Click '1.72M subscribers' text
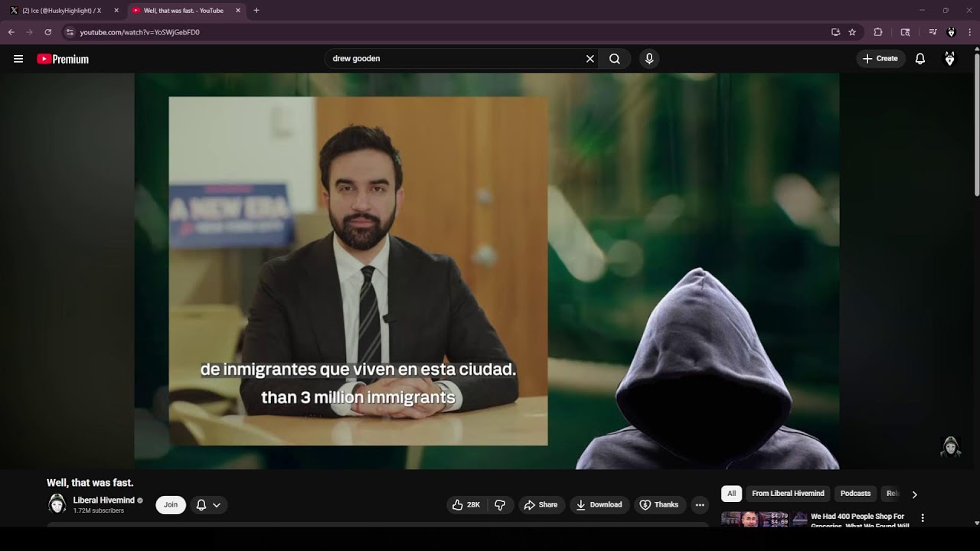 click(99, 511)
